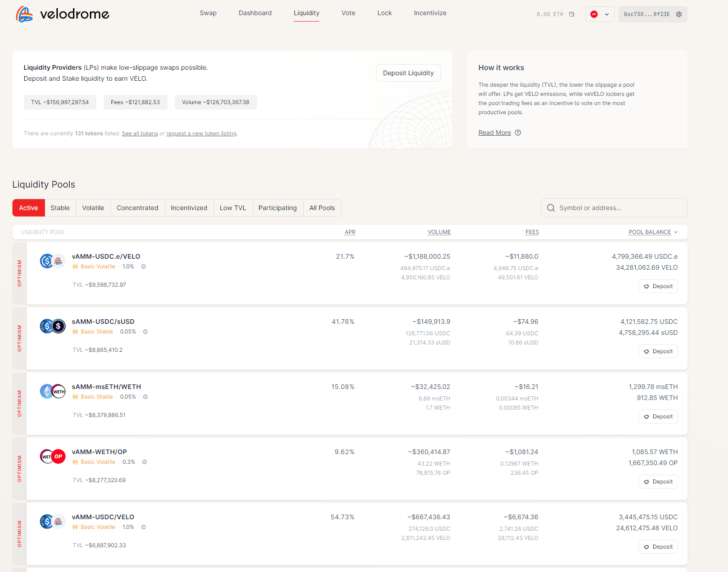This screenshot has width=728, height=572.
Task: Click the Volume ~$126,703,367.38 stat
Action: click(x=216, y=102)
